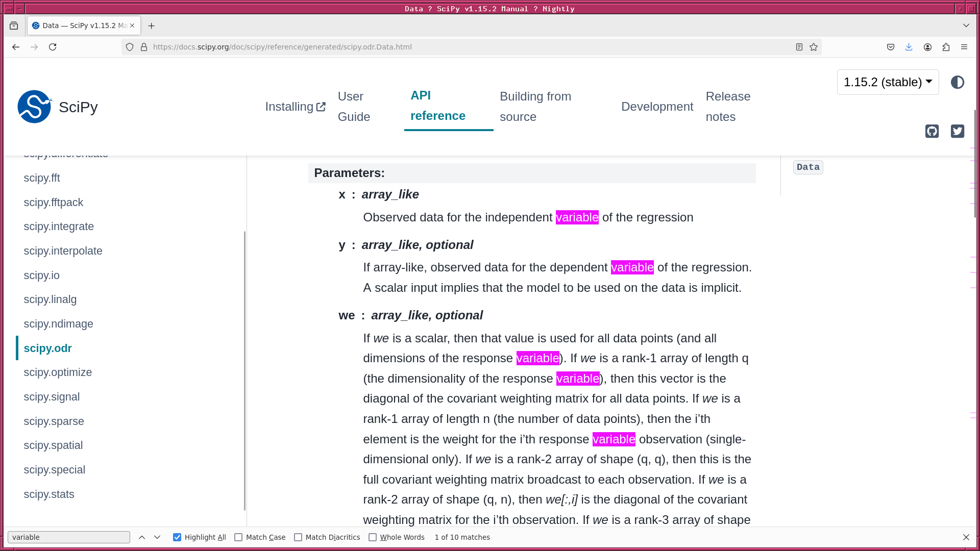Bookmark this page with the star icon
Viewport: 980px width, 551px height.
click(814, 47)
